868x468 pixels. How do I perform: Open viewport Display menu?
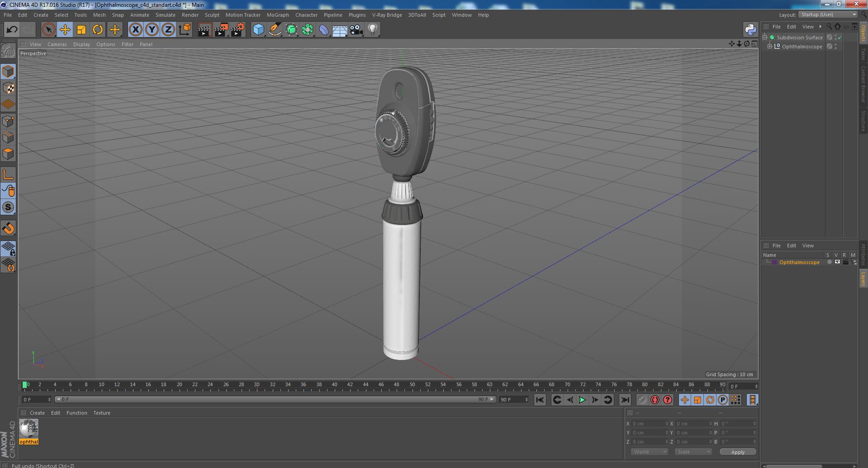coord(81,44)
